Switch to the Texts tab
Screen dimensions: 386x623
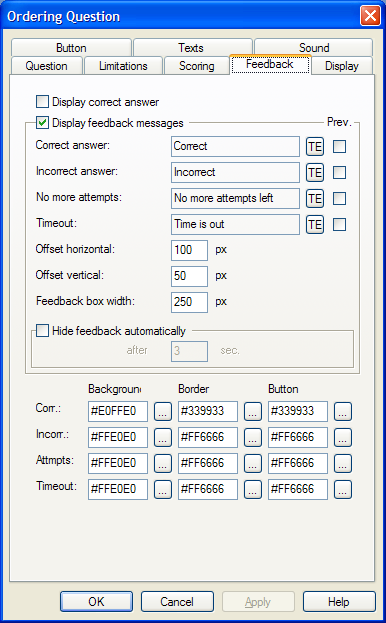tap(193, 48)
